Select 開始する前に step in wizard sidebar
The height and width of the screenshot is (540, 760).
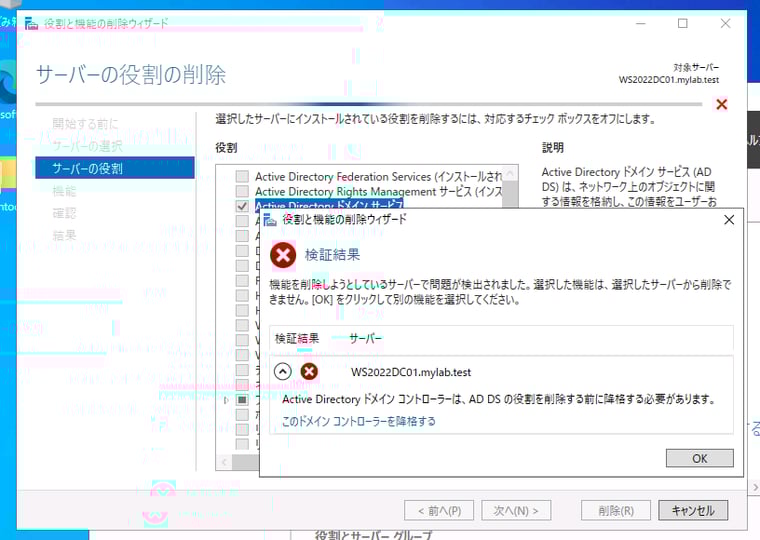(85, 124)
